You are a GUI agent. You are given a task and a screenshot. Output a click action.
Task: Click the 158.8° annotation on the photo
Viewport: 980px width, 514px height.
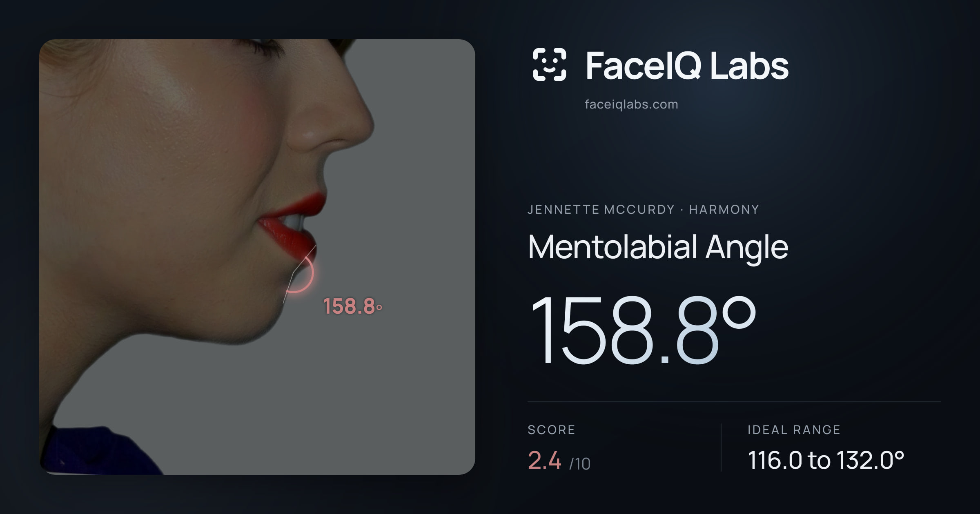[x=352, y=306]
